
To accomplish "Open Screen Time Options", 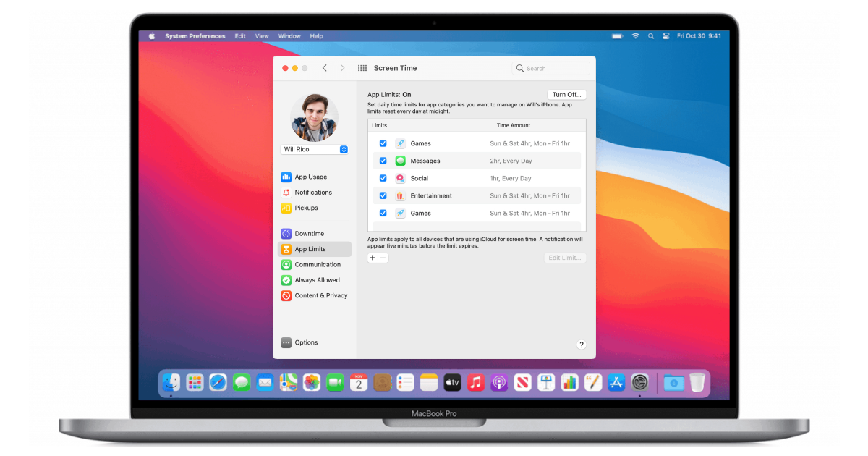I will [299, 342].
